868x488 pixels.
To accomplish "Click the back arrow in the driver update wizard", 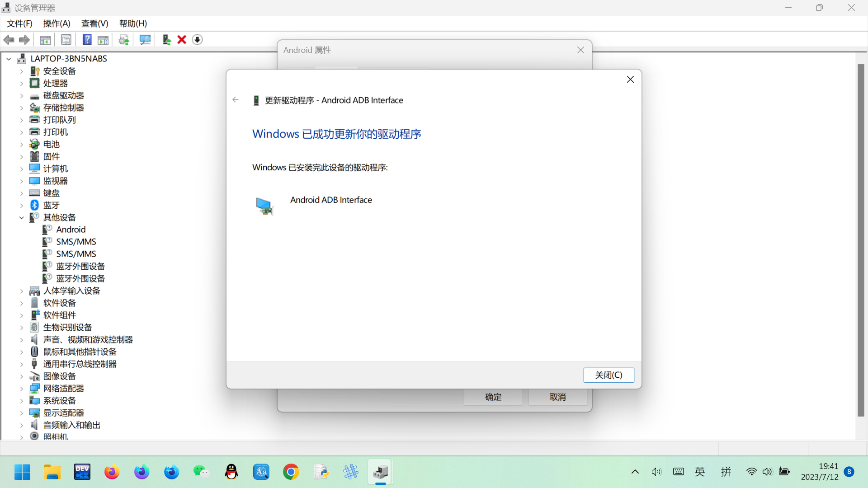I will coord(236,100).
